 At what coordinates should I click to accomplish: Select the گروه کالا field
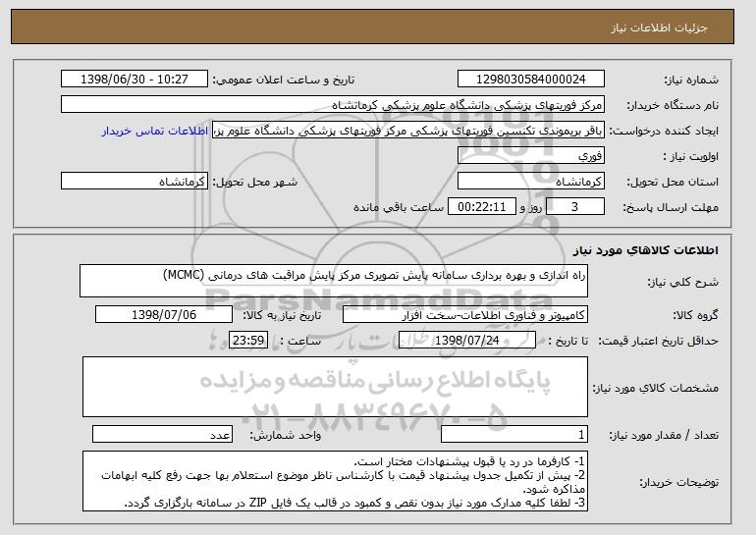(x=465, y=315)
